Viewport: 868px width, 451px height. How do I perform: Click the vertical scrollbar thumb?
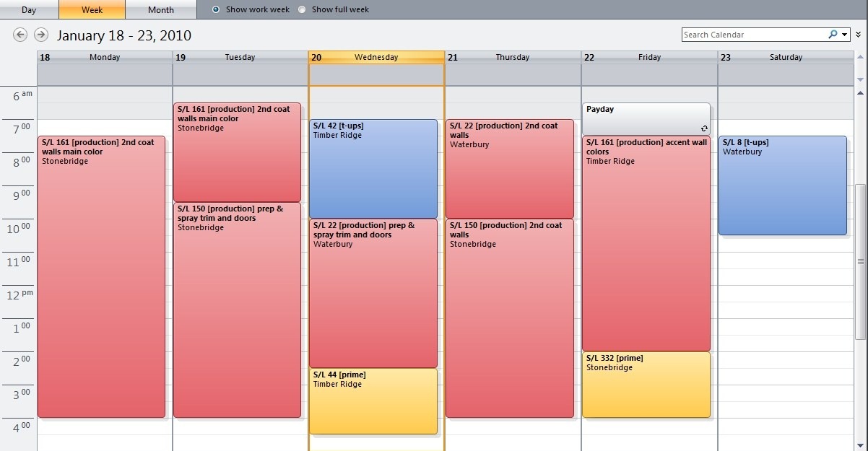pos(859,261)
